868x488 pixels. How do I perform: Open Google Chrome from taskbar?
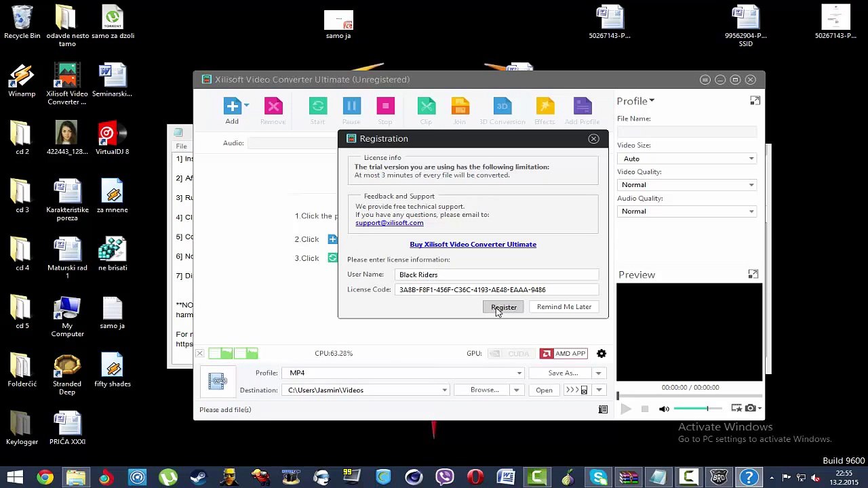44,477
